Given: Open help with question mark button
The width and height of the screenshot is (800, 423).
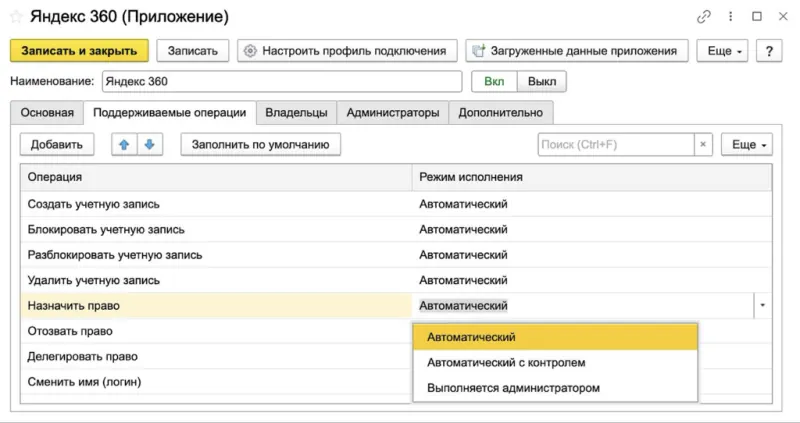Looking at the screenshot, I should tap(769, 51).
